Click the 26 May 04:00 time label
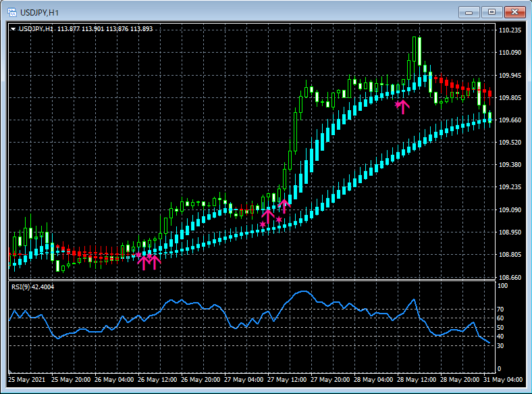532x394 pixels. click(x=114, y=380)
